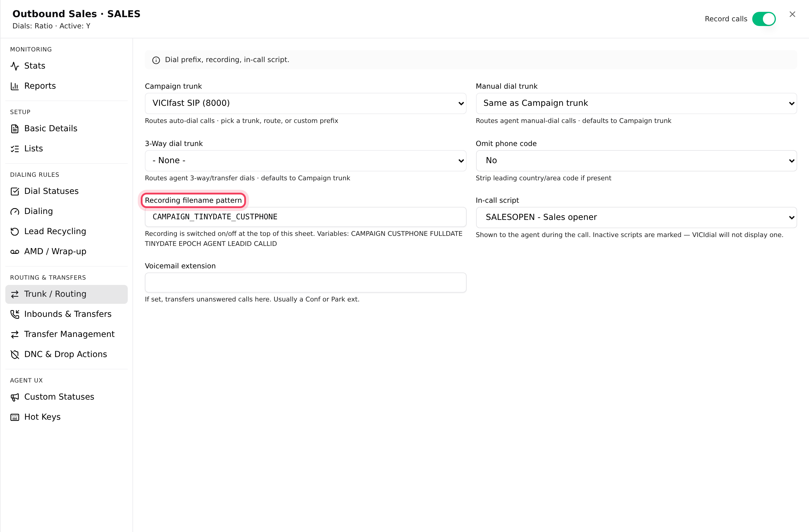Open the Omit phone code dropdown
Image resolution: width=809 pixels, height=532 pixels.
(x=636, y=161)
